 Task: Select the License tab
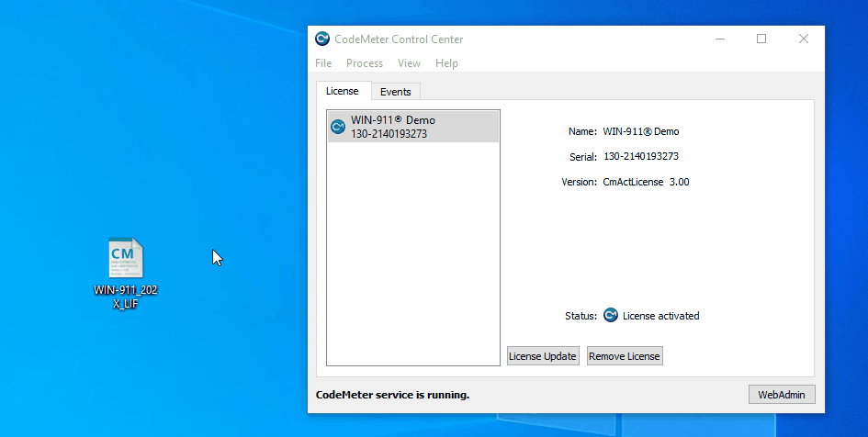click(342, 91)
